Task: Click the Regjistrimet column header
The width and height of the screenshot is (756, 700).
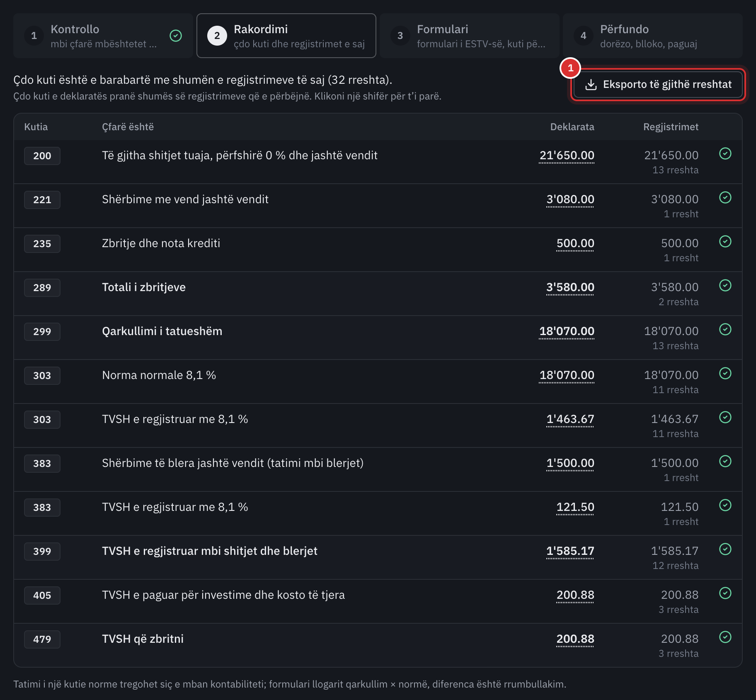Action: tap(671, 127)
